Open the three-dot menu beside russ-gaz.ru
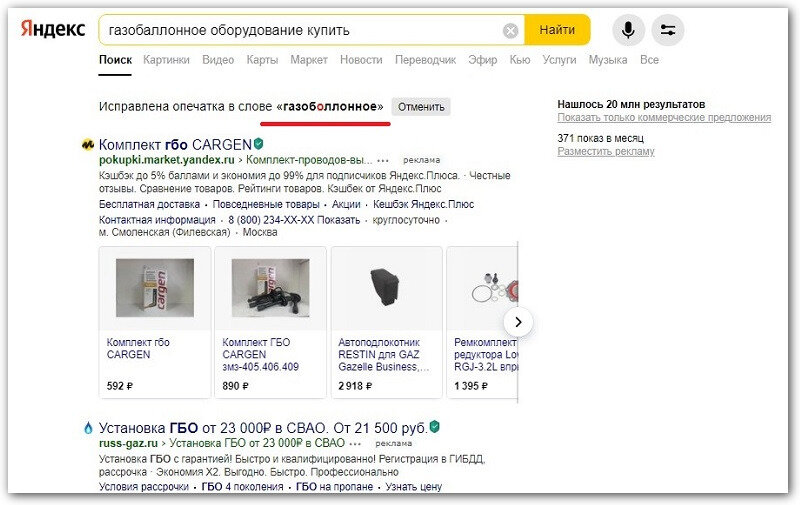 (x=356, y=443)
